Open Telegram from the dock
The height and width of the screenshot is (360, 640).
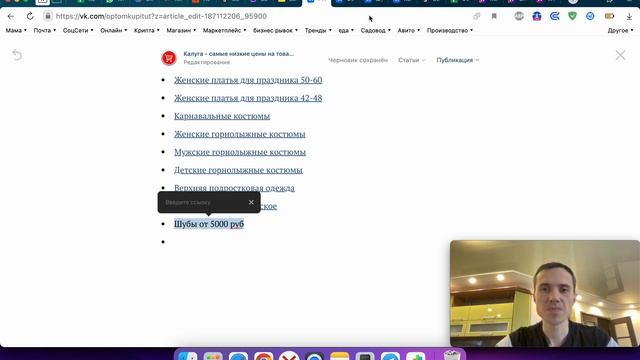[391, 356]
